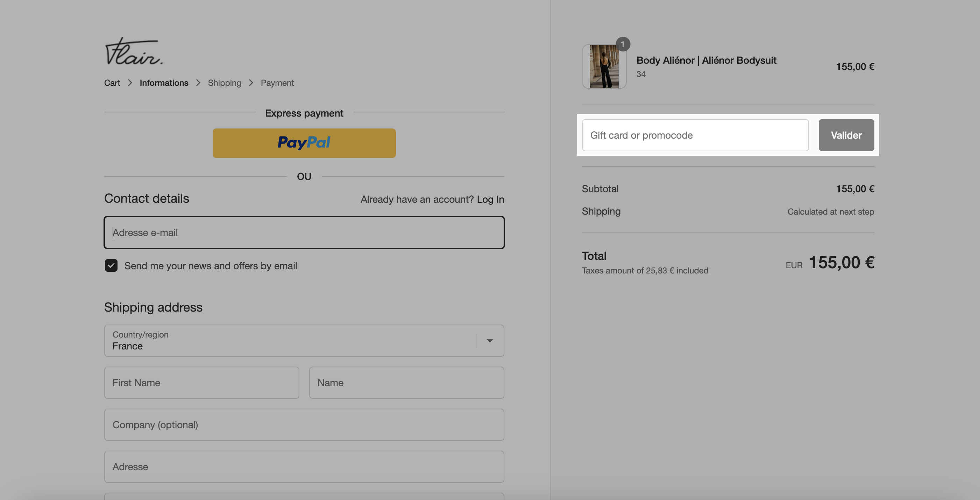Select the Shipping breadcrumb step
Viewport: 980px width, 500px height.
[225, 83]
